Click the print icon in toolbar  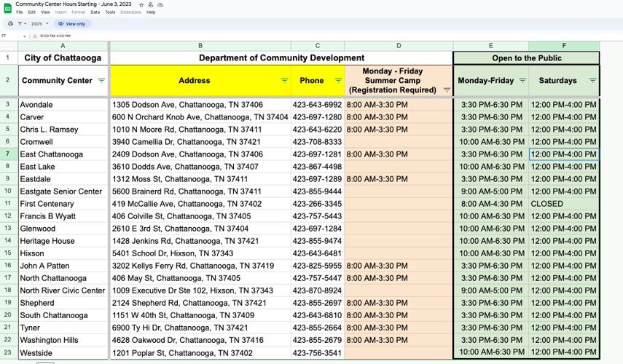tap(10, 24)
